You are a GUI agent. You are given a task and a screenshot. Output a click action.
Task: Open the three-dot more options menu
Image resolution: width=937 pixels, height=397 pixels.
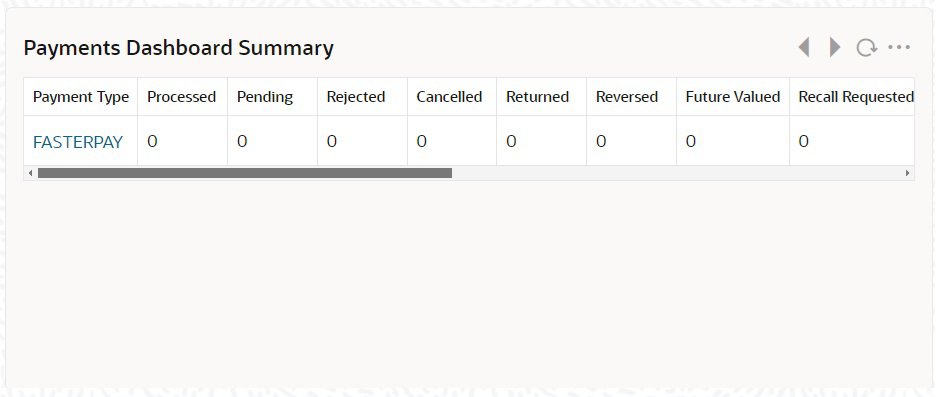coord(899,47)
